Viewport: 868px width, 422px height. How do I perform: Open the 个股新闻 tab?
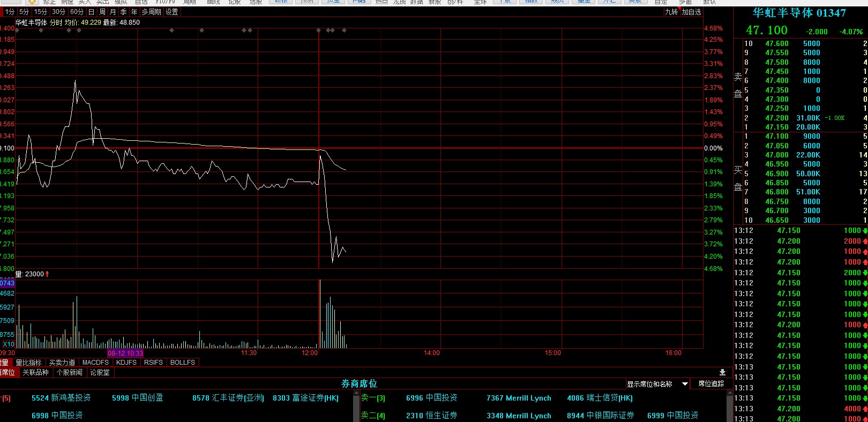click(x=70, y=372)
